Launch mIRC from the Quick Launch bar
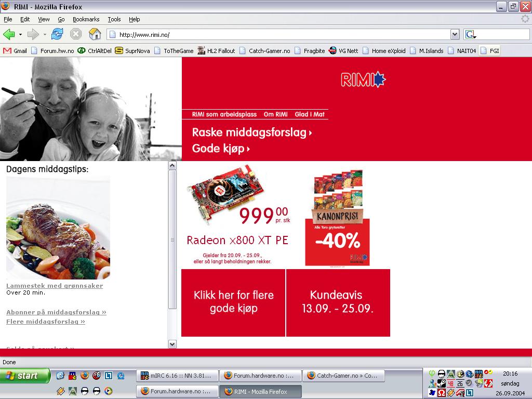This screenshot has width=532, height=399. point(72,376)
